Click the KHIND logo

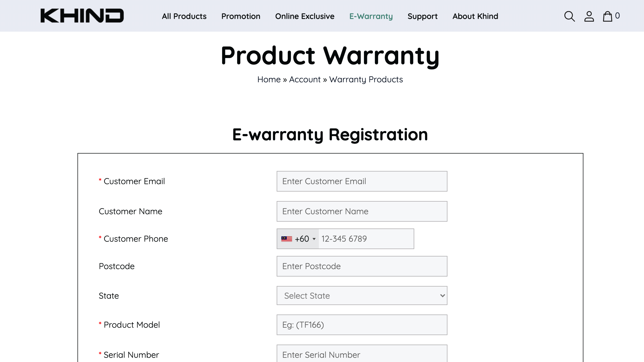pyautogui.click(x=82, y=16)
